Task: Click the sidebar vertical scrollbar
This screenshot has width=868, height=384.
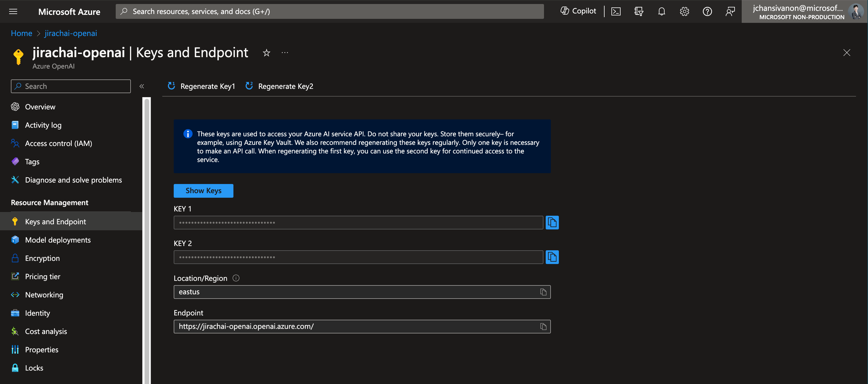Action: click(x=147, y=241)
